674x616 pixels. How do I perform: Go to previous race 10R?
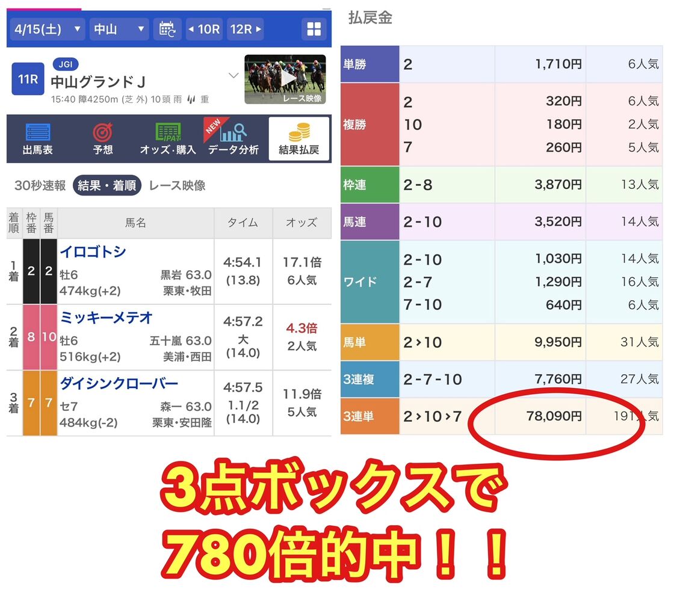coord(204,29)
